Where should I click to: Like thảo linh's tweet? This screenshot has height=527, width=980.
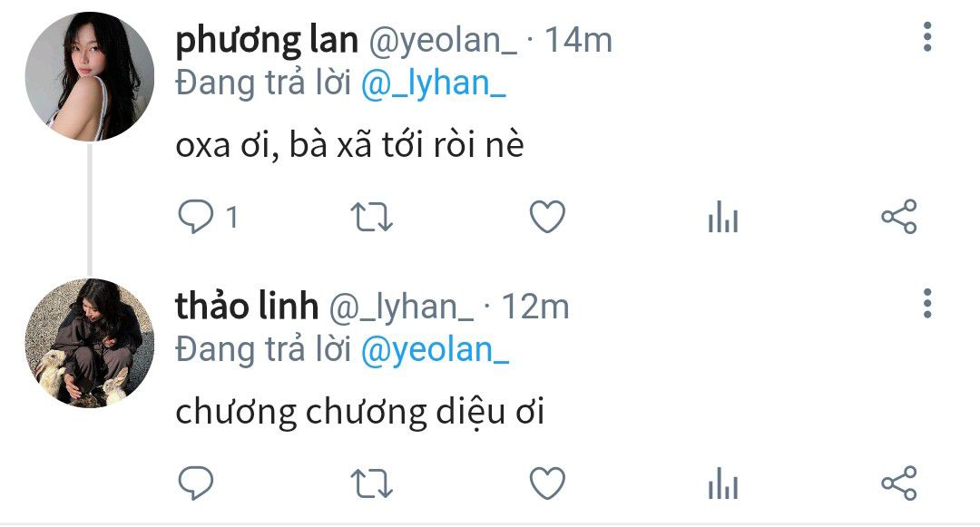pyautogui.click(x=547, y=483)
